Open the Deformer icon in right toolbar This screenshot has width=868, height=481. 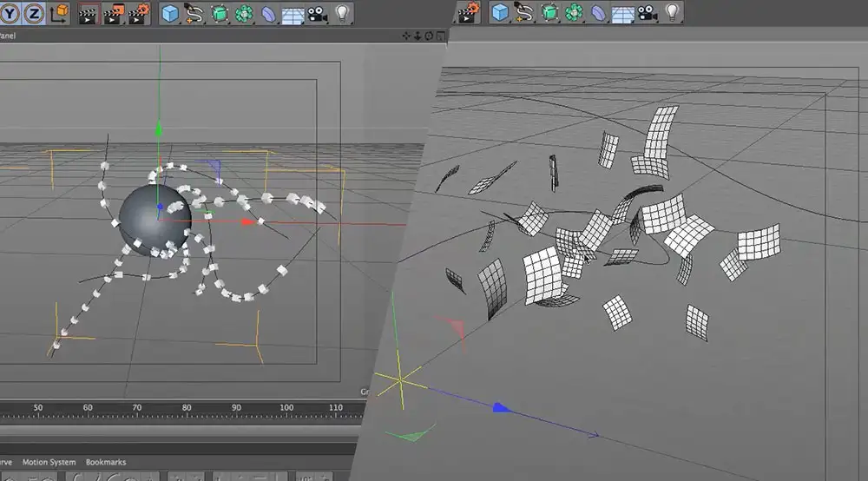coord(598,12)
